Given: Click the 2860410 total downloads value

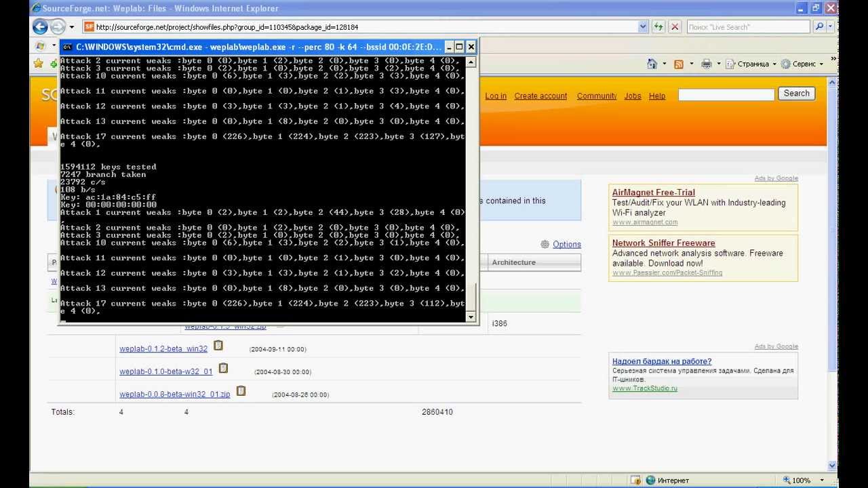Looking at the screenshot, I should [x=437, y=412].
